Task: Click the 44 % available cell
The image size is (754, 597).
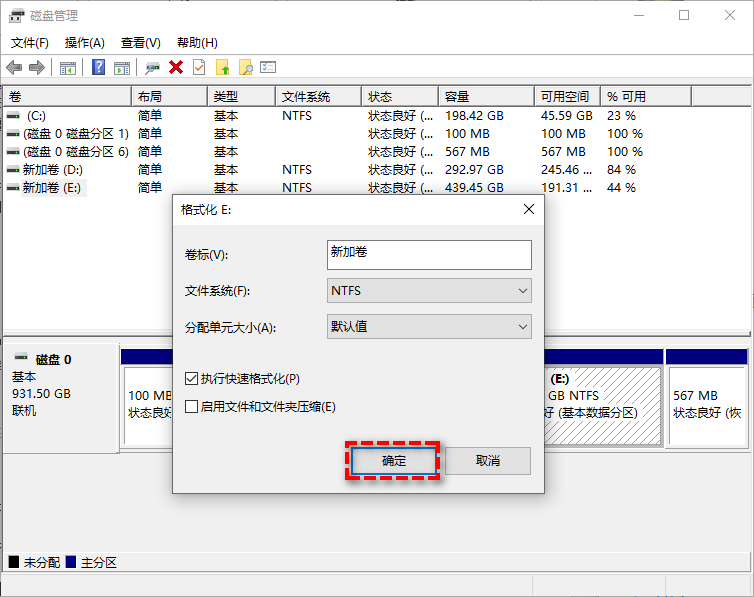Action: pyautogui.click(x=621, y=187)
